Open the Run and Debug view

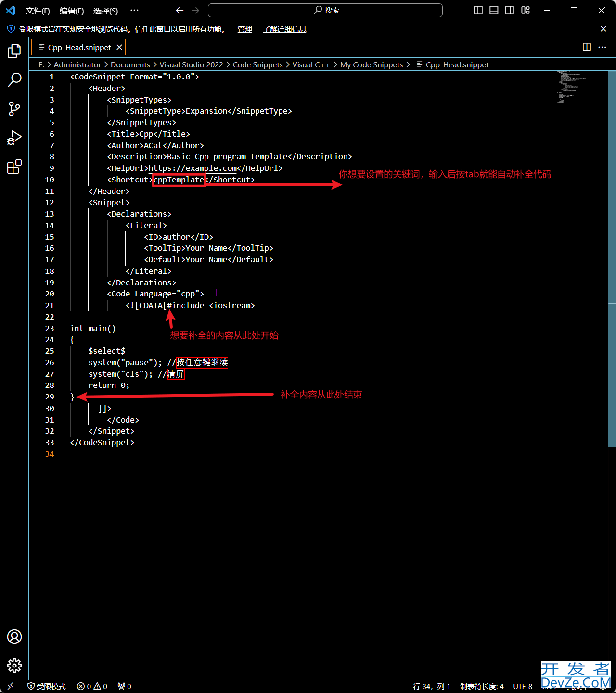pyautogui.click(x=14, y=138)
